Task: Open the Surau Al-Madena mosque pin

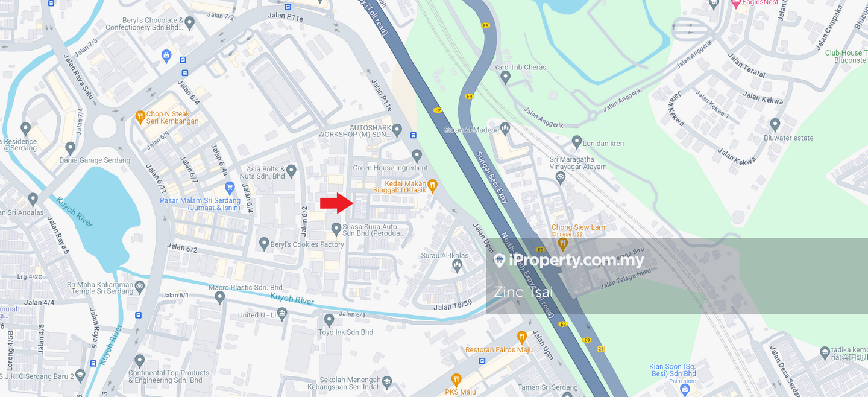Action: click(505, 128)
